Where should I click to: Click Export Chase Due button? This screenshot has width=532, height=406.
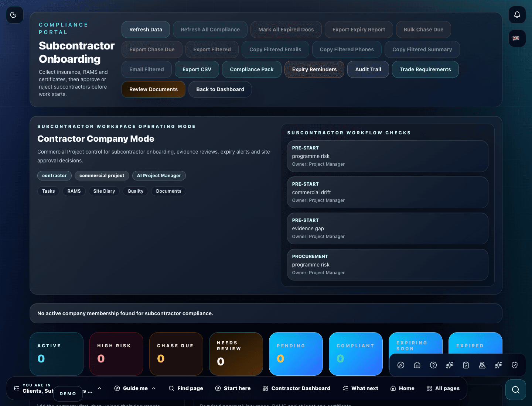pos(152,49)
